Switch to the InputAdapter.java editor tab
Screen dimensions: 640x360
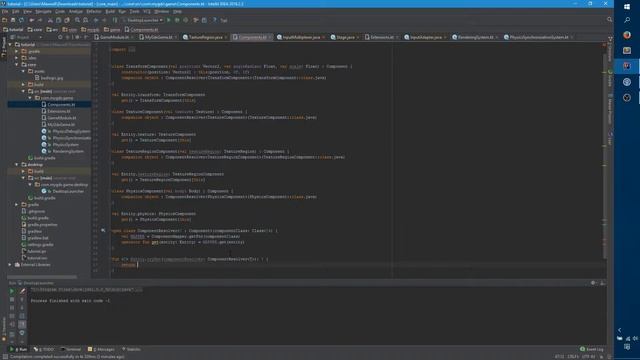[425, 37]
